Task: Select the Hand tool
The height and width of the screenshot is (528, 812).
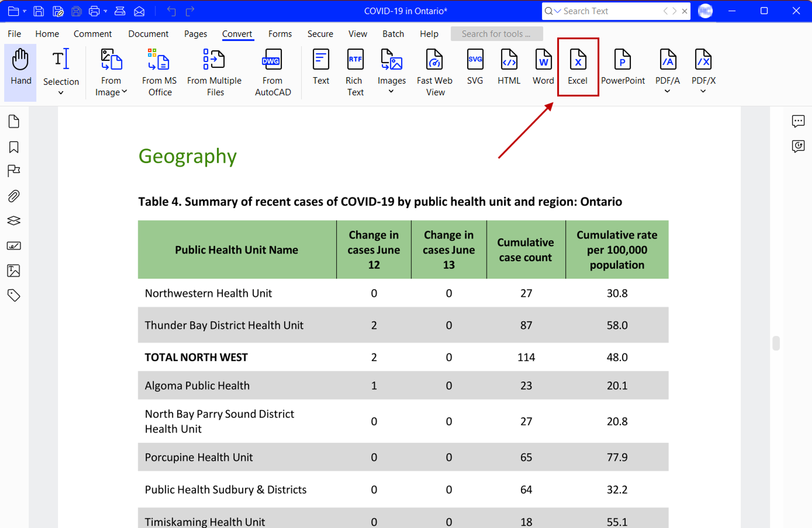Action: [x=21, y=67]
